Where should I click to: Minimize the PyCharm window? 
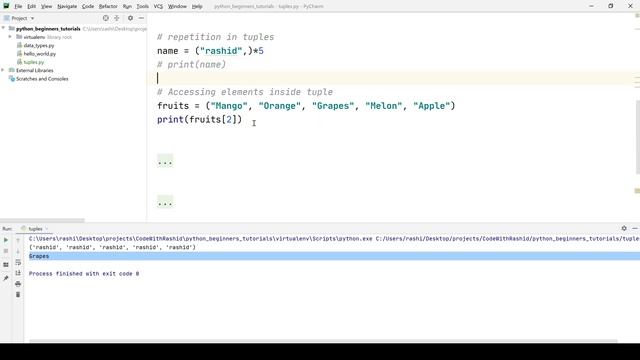(x=591, y=6)
